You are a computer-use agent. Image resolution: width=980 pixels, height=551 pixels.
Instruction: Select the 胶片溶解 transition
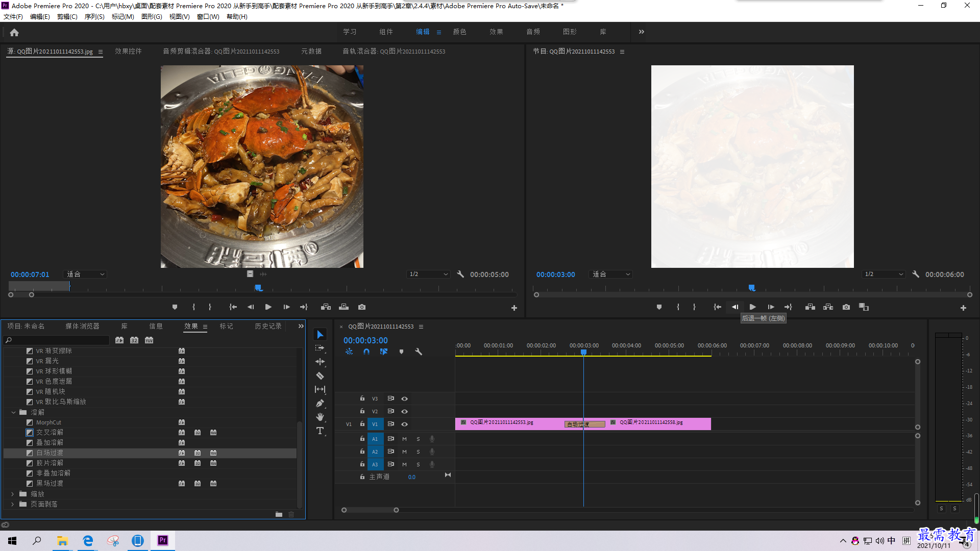tap(50, 463)
